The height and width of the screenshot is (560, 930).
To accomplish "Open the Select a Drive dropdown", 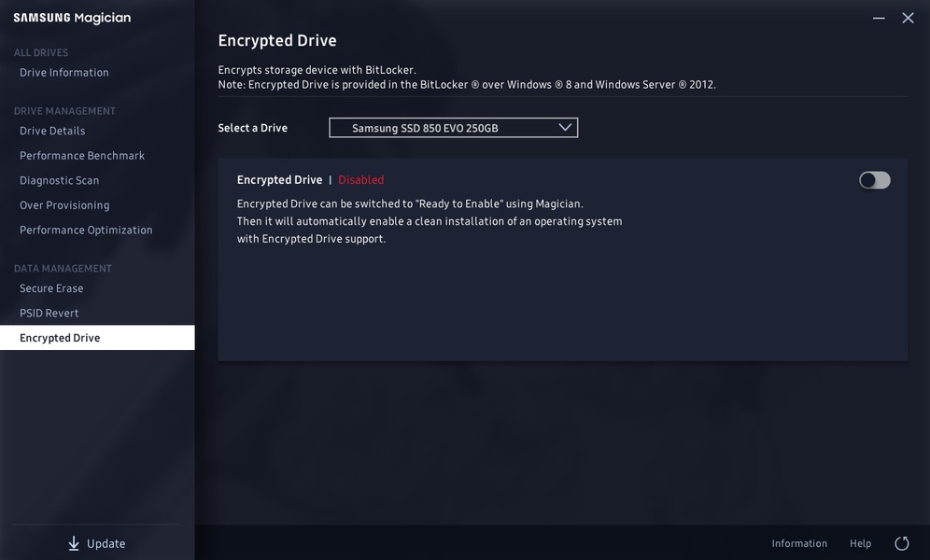I will [453, 128].
